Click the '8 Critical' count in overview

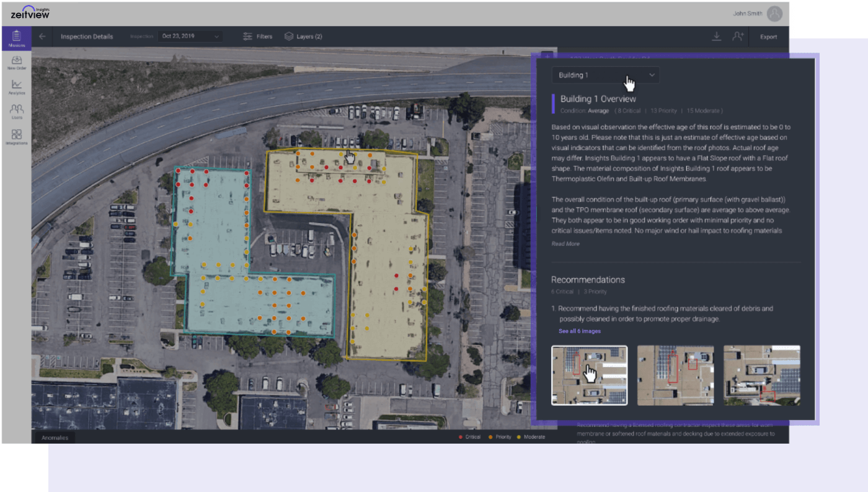(629, 111)
